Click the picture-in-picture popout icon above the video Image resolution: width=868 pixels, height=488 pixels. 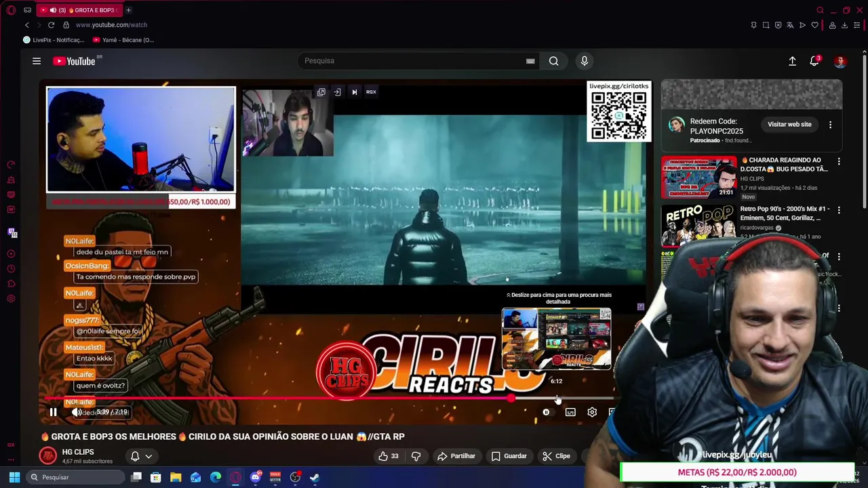click(321, 92)
